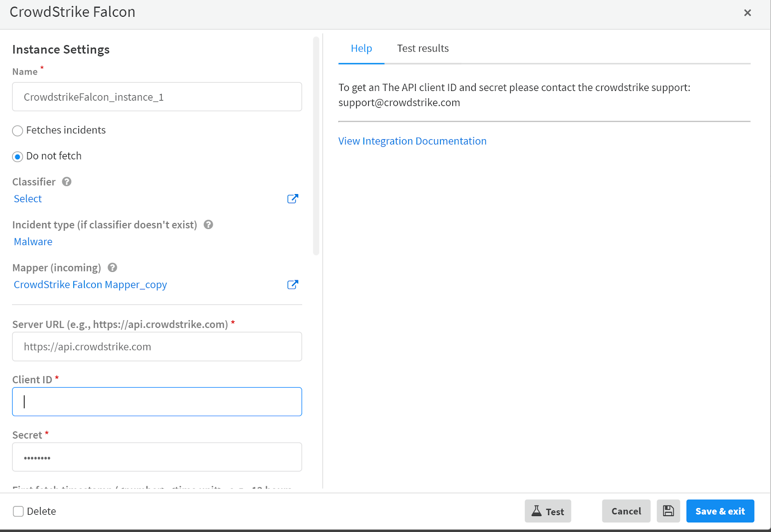Image resolution: width=771 pixels, height=532 pixels.
Task: Click the Classifier help question mark
Action: point(67,182)
